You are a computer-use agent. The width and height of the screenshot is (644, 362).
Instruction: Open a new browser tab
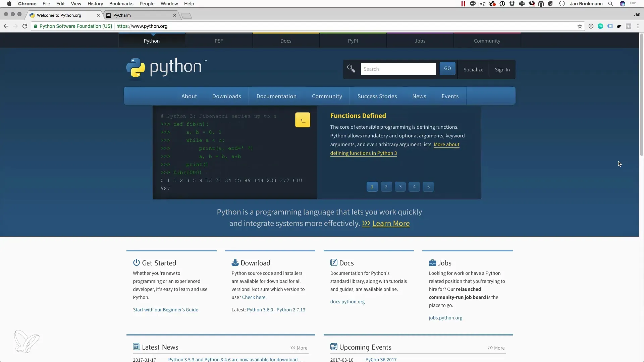[186, 16]
